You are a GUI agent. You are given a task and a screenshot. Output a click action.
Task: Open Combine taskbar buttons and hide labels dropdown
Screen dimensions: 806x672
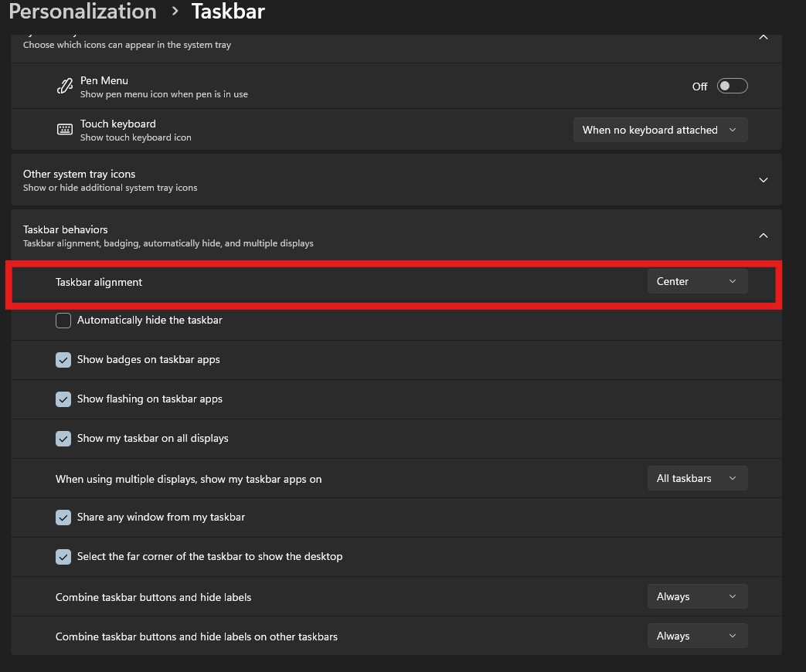[697, 596]
